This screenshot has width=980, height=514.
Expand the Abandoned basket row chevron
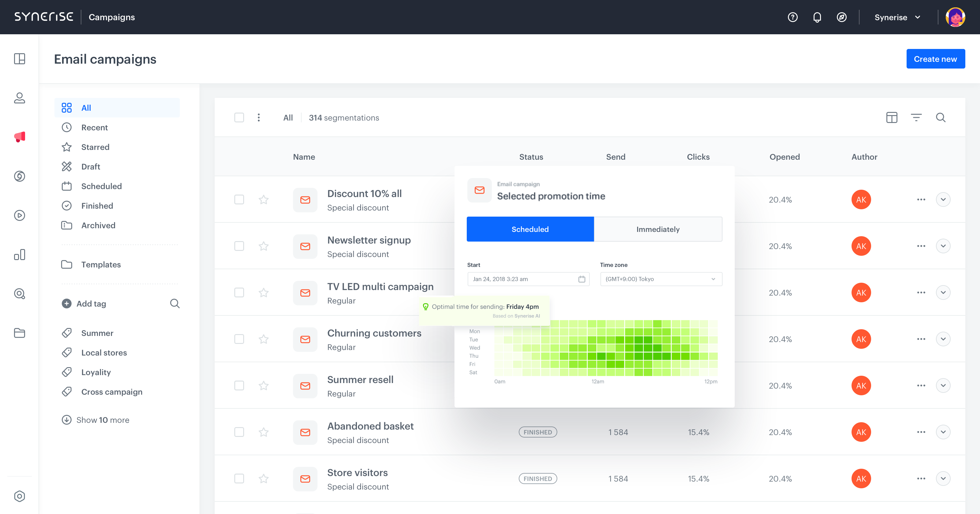pos(944,432)
